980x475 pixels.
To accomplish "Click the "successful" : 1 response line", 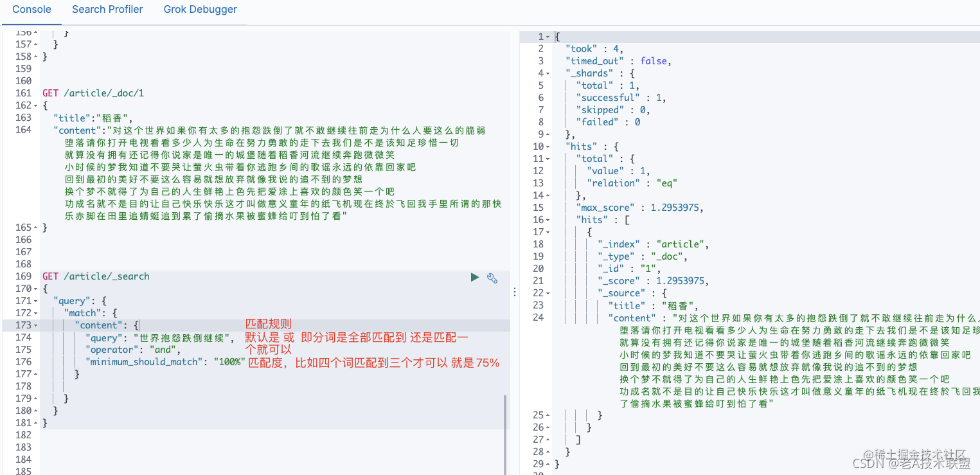I will (x=621, y=98).
